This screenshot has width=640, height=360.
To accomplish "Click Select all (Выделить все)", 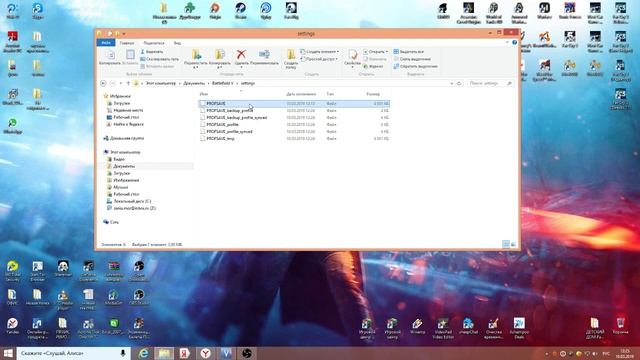I will (409, 52).
